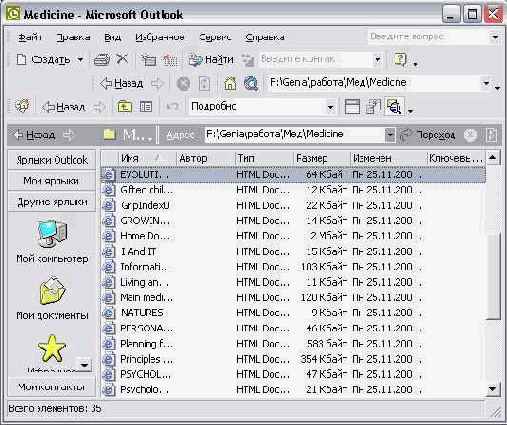Sort by the Изменен column header

tap(388, 158)
